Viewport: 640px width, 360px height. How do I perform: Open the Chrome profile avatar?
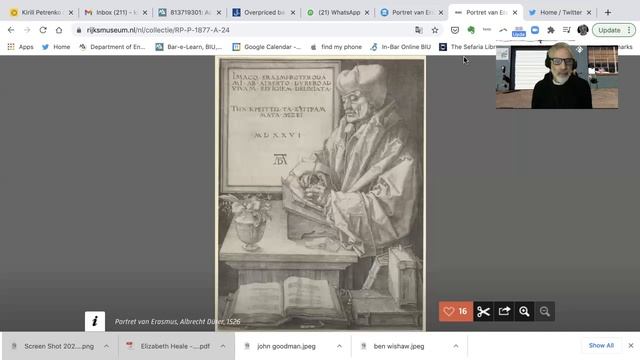click(582, 30)
